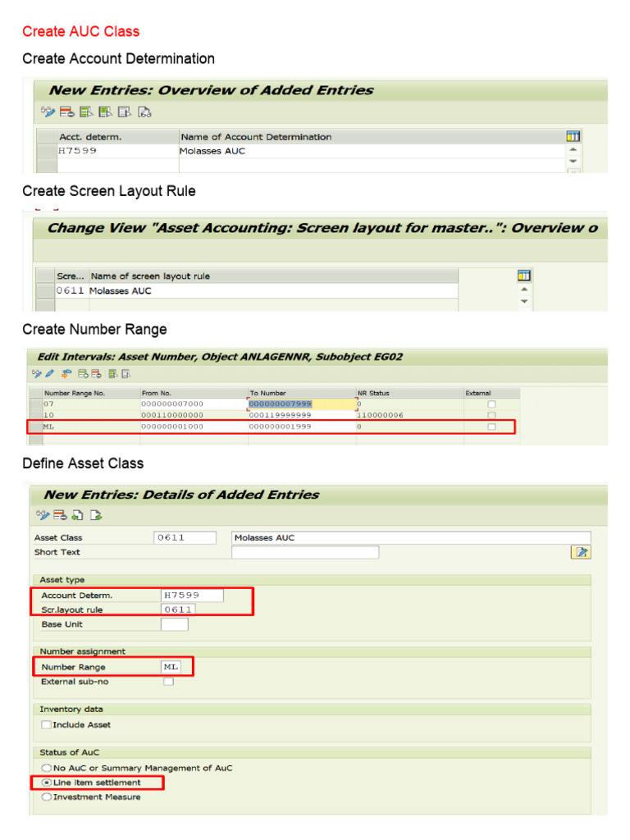Tick the External checkbox for range ML
630x840 pixels.
[491, 427]
